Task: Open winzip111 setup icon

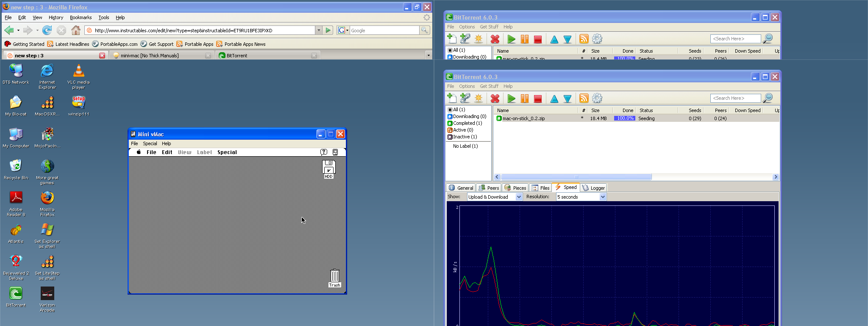Action: pos(78,106)
